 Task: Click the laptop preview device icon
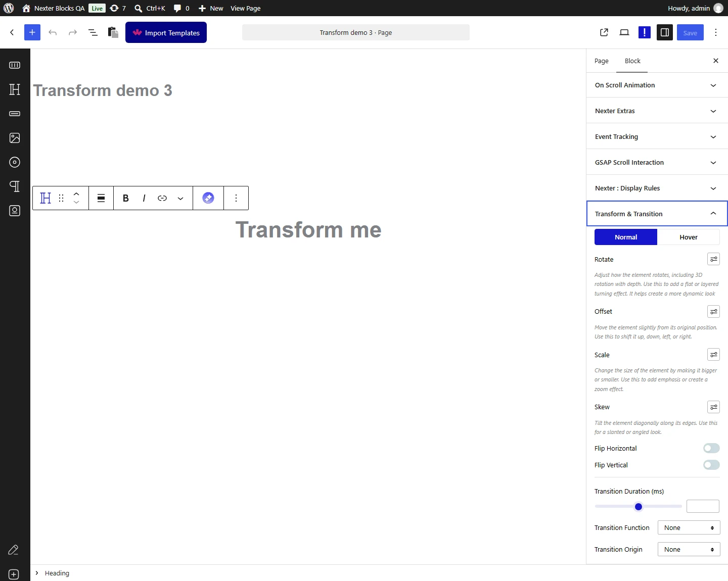(x=624, y=32)
